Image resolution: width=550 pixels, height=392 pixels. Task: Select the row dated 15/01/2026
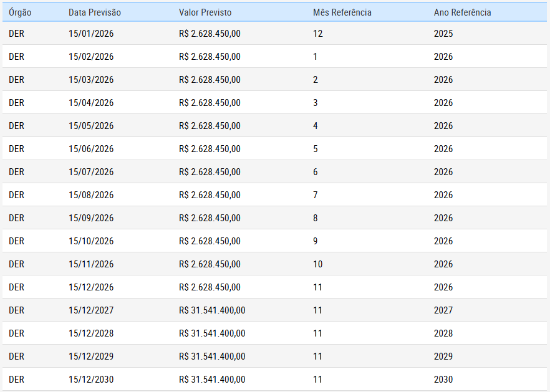pyautogui.click(x=91, y=34)
